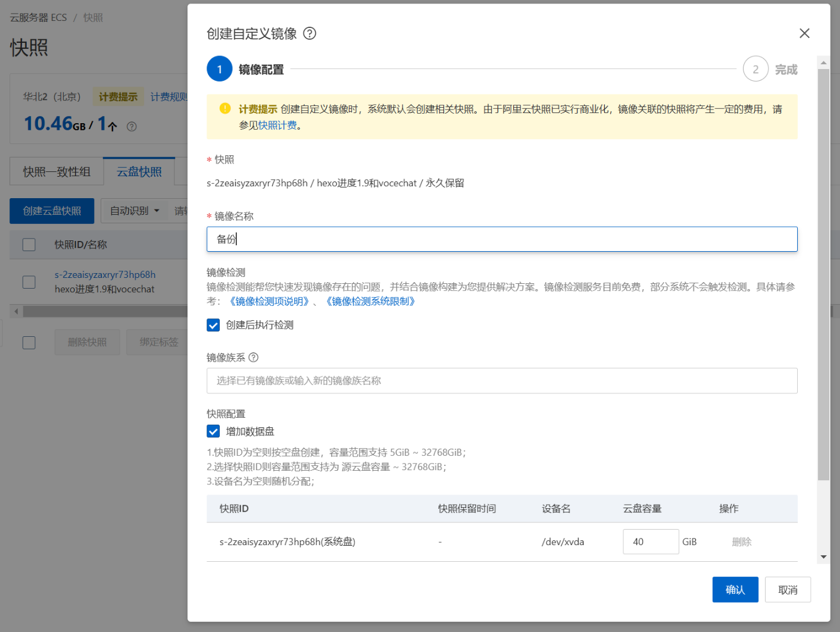Screen dimensions: 840x632
Task: Open snapshot link s-2zeaisyzaxryr73hp68h in background list
Action: coord(105,274)
